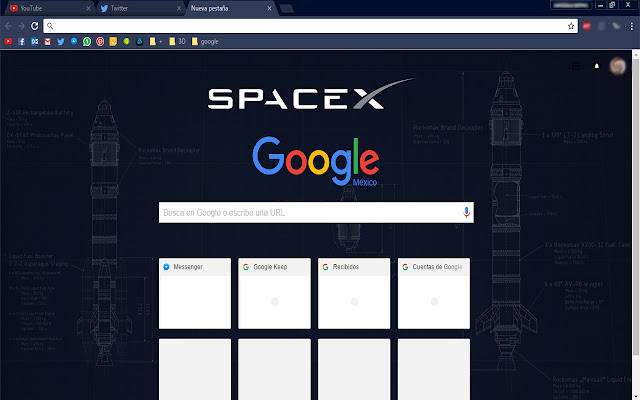Reload the current page

(35, 26)
